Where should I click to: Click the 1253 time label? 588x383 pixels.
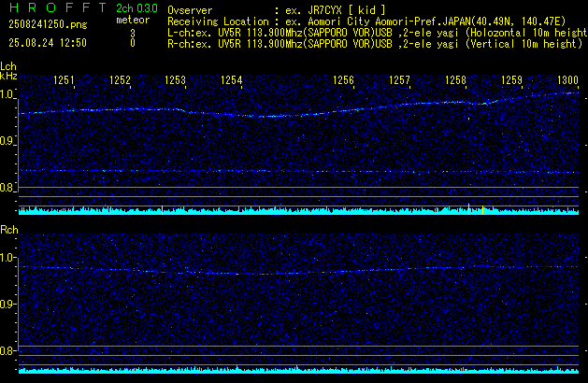176,79
